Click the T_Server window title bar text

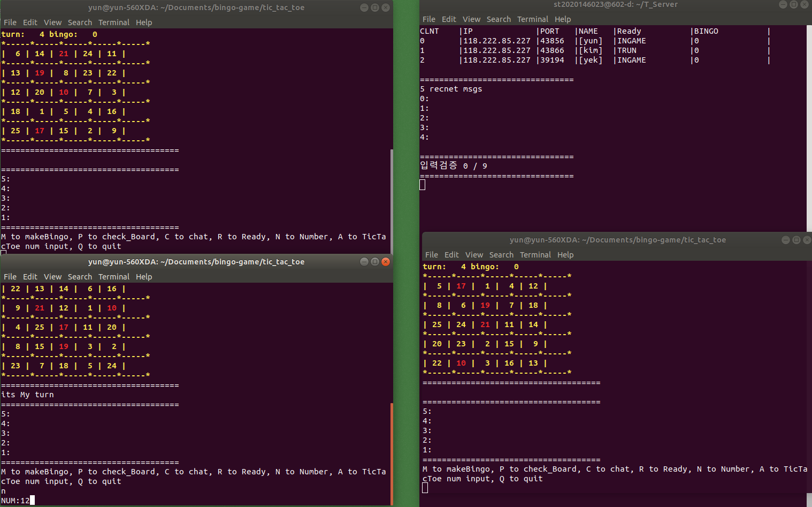[615, 4]
